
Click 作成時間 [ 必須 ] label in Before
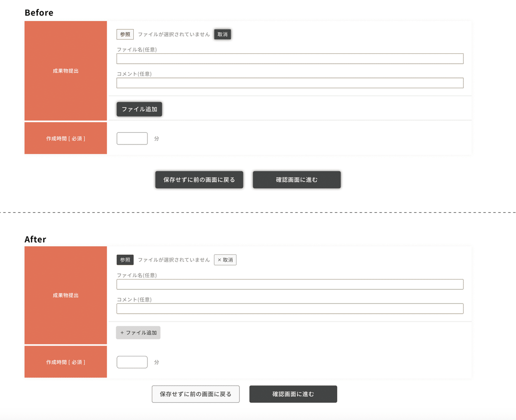(66, 138)
